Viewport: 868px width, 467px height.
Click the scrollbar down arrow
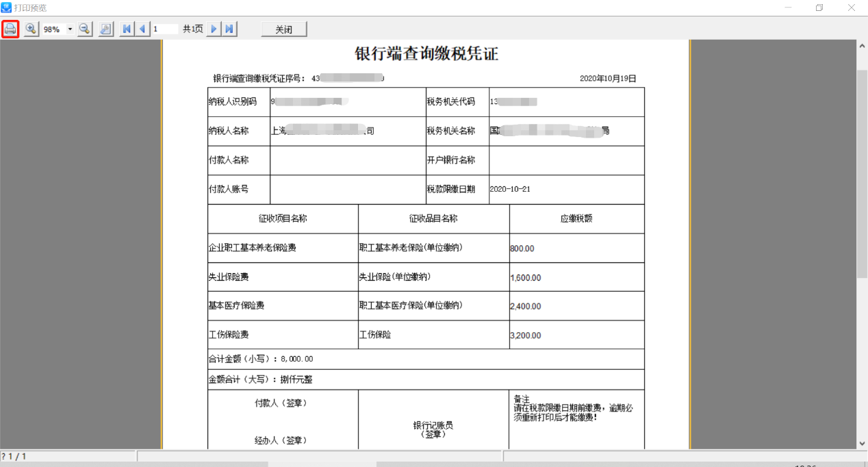click(x=862, y=443)
